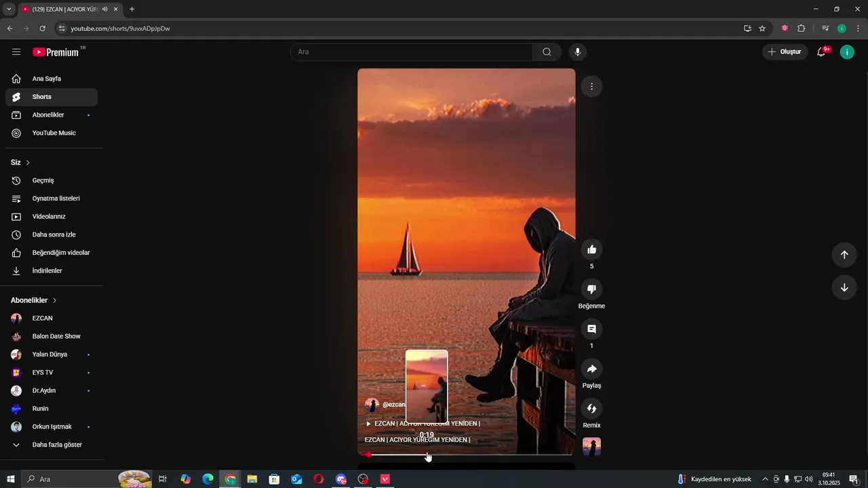The image size is (868, 488).
Task: Open File Explorer from taskbar
Action: (x=252, y=479)
